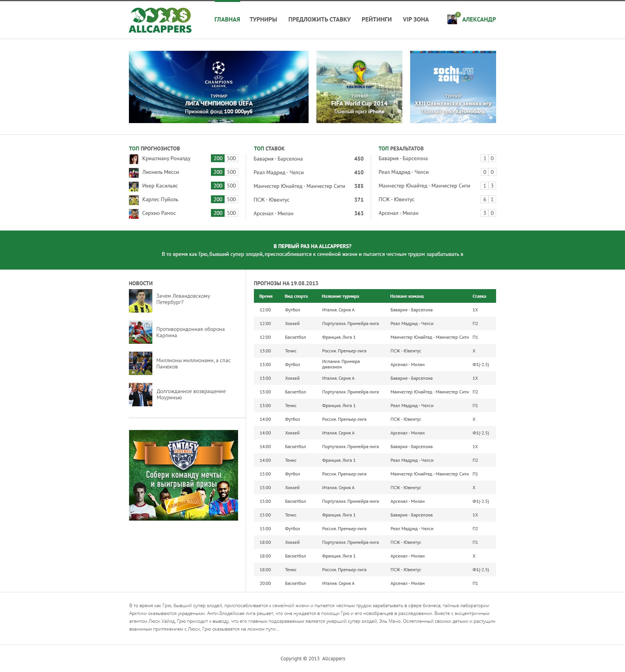Select the 13:00 Тенис Россия. Премьер-лига row
625x672 pixels.
(x=375, y=351)
